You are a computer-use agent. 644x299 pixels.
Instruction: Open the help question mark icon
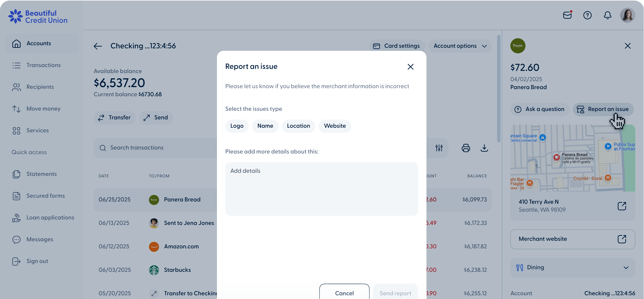coord(588,15)
